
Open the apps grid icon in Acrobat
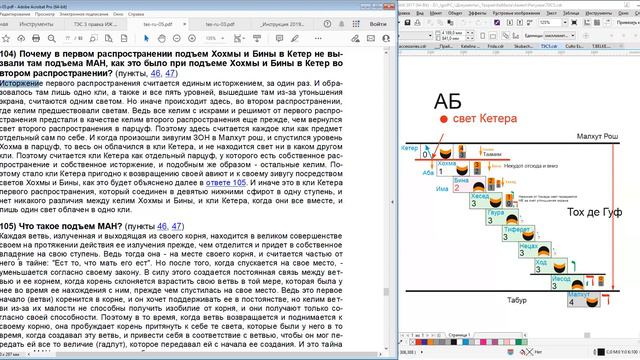tap(356, 24)
